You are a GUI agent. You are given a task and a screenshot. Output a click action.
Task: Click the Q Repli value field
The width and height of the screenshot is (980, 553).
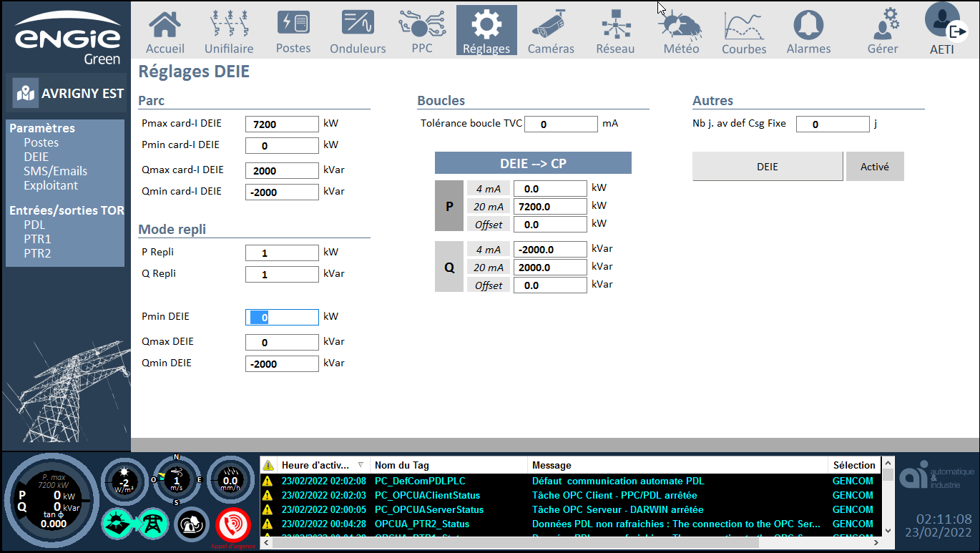(282, 274)
